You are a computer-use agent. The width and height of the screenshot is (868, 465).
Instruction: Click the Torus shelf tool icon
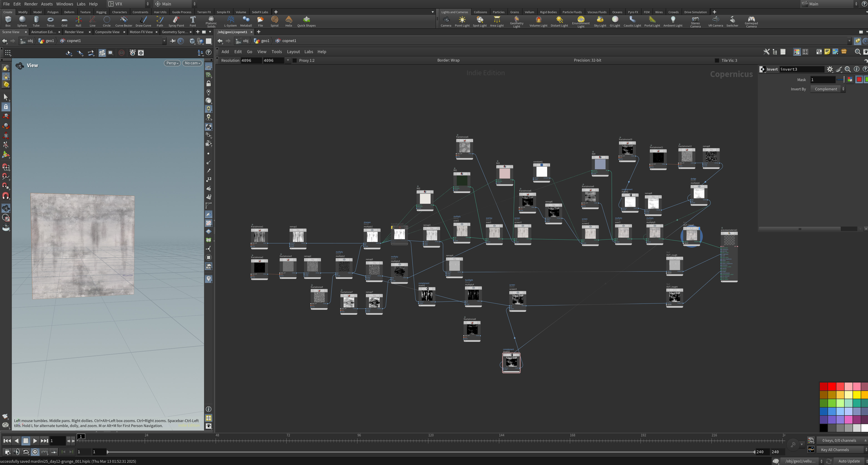(50, 22)
